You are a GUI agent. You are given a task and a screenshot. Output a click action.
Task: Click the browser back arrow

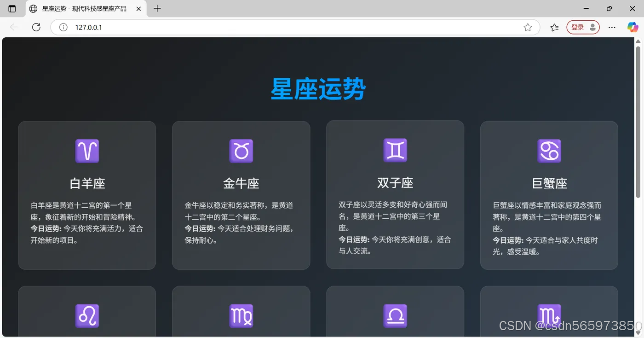pyautogui.click(x=14, y=27)
